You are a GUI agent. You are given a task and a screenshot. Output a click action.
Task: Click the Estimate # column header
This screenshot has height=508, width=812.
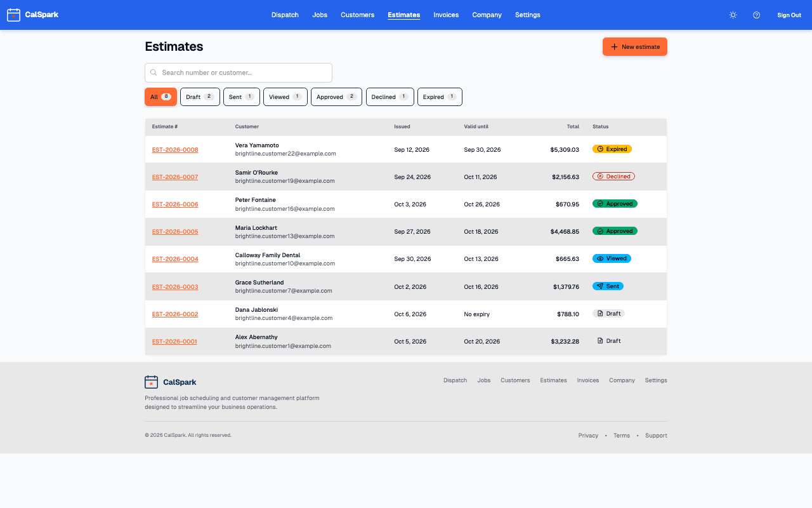[165, 126]
